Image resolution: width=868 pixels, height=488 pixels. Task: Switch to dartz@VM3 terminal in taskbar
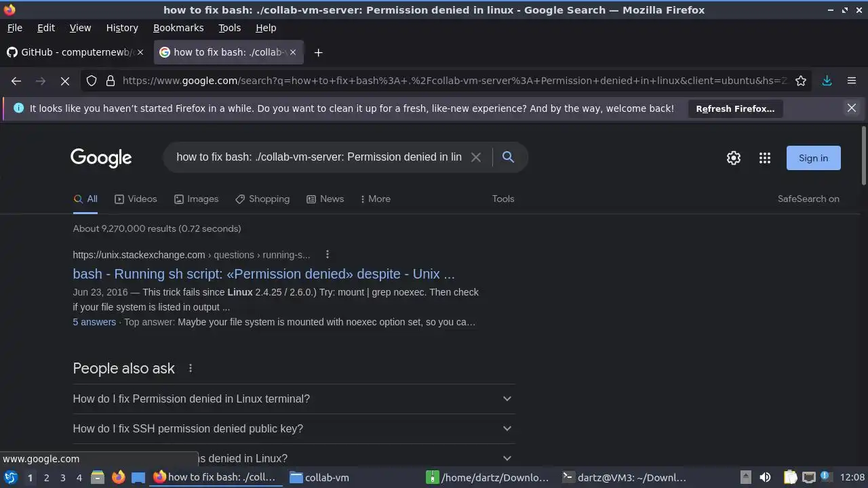point(625,477)
